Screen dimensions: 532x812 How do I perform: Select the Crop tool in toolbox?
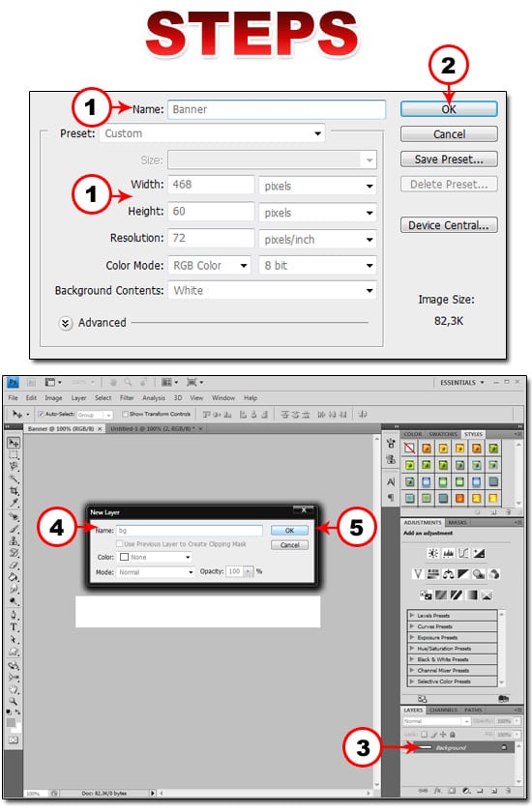point(14,490)
